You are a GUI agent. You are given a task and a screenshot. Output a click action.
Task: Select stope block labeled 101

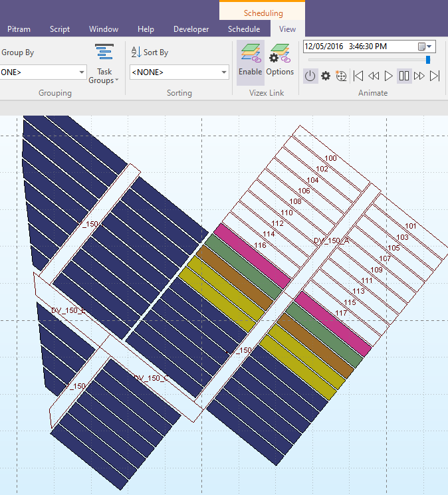pos(411,226)
